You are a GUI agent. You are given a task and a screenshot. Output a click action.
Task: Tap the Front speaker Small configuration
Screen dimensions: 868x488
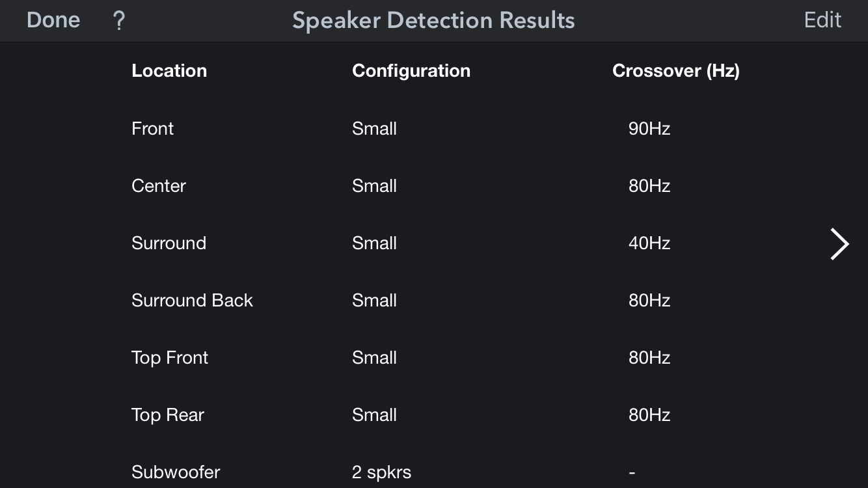pyautogui.click(x=374, y=129)
